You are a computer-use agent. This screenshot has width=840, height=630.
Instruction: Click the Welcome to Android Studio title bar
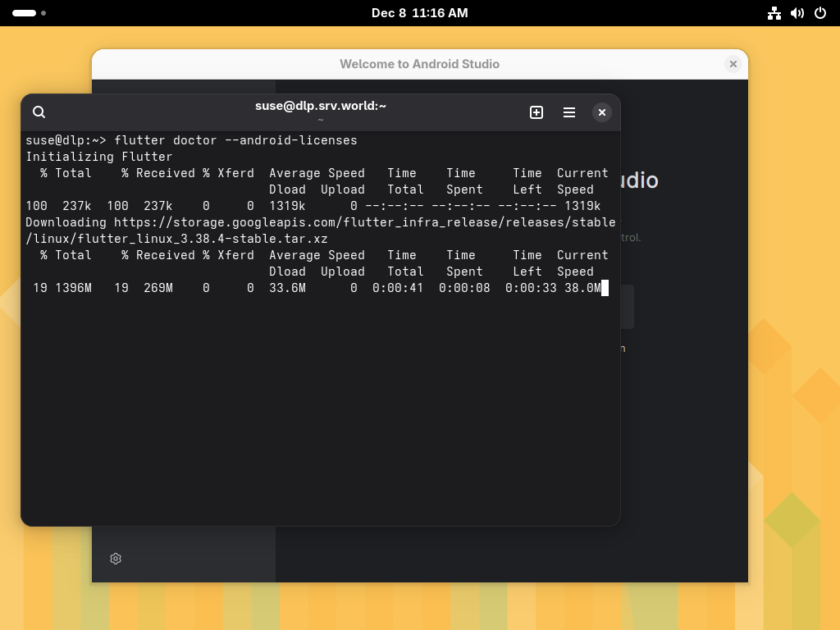(x=420, y=64)
